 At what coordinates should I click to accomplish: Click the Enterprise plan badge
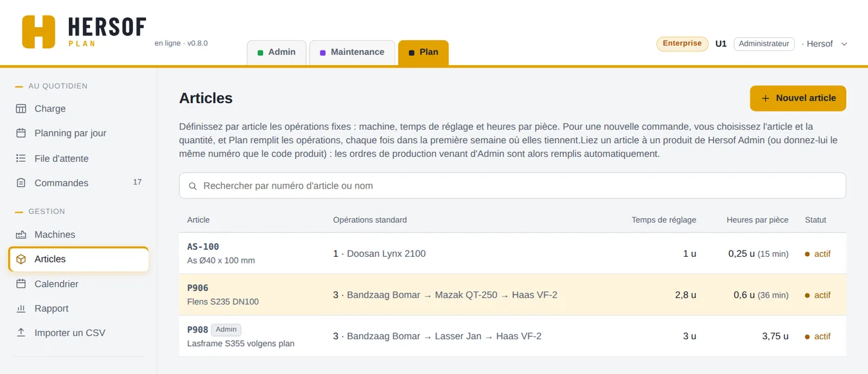[x=682, y=43]
